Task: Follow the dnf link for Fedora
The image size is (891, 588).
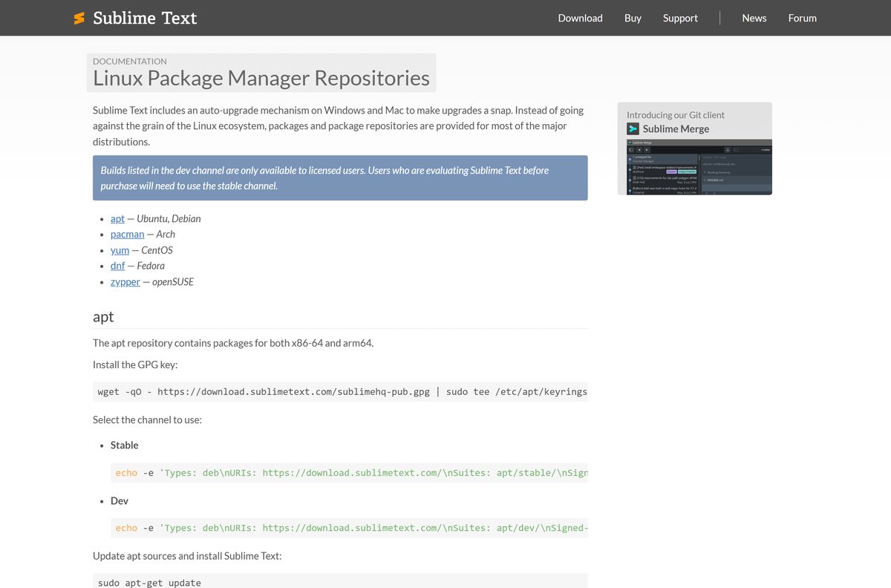Action: tap(117, 266)
